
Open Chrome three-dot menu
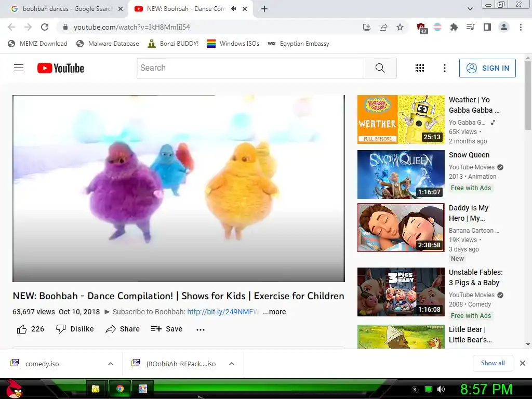pyautogui.click(x=521, y=27)
